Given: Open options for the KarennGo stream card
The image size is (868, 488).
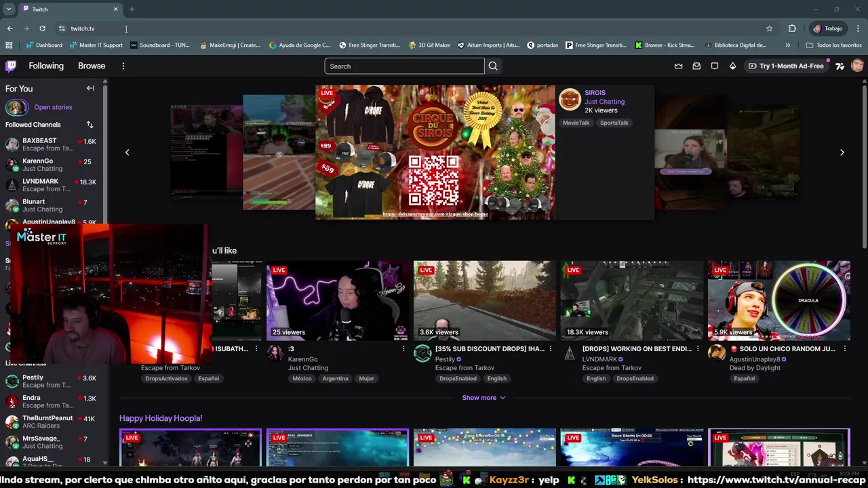Looking at the screenshot, I should point(403,349).
